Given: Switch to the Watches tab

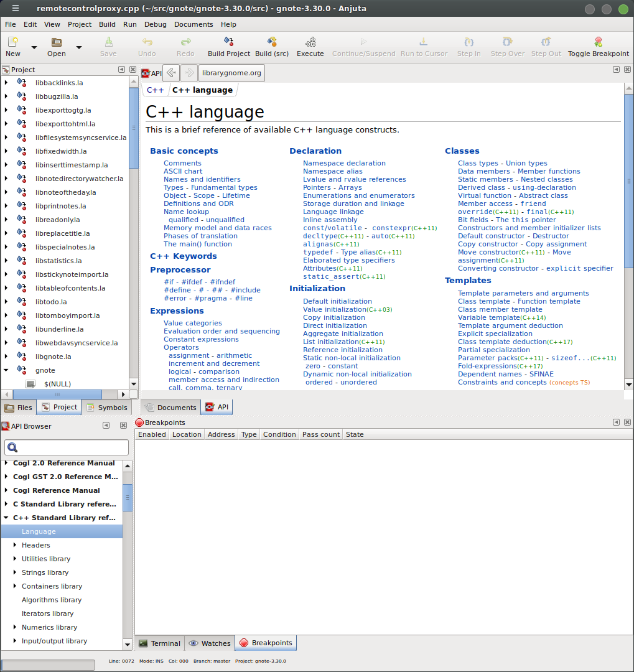Looking at the screenshot, I should (210, 643).
